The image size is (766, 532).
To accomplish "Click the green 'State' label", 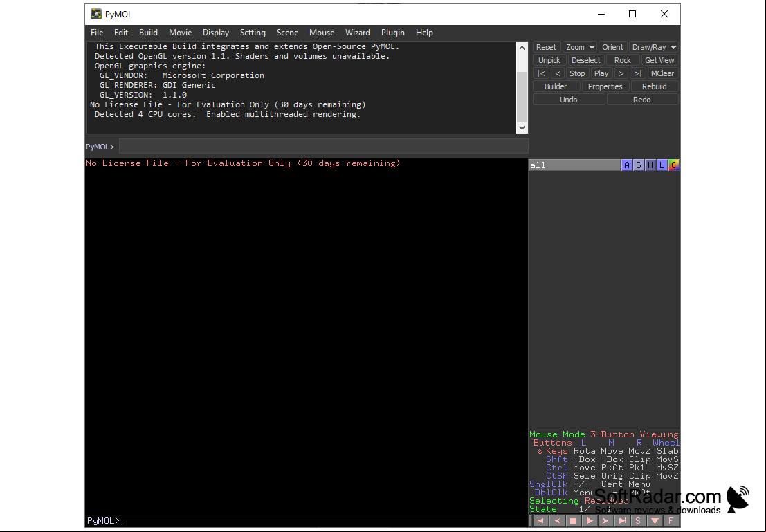I will tap(543, 509).
